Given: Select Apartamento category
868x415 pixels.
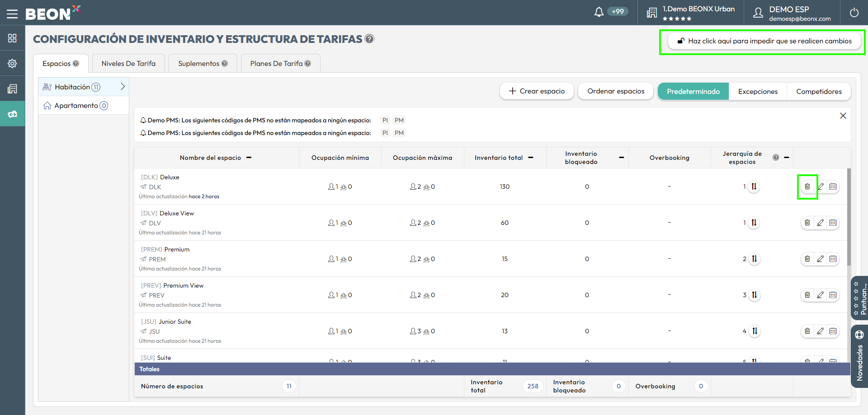Looking at the screenshot, I should 84,106.
